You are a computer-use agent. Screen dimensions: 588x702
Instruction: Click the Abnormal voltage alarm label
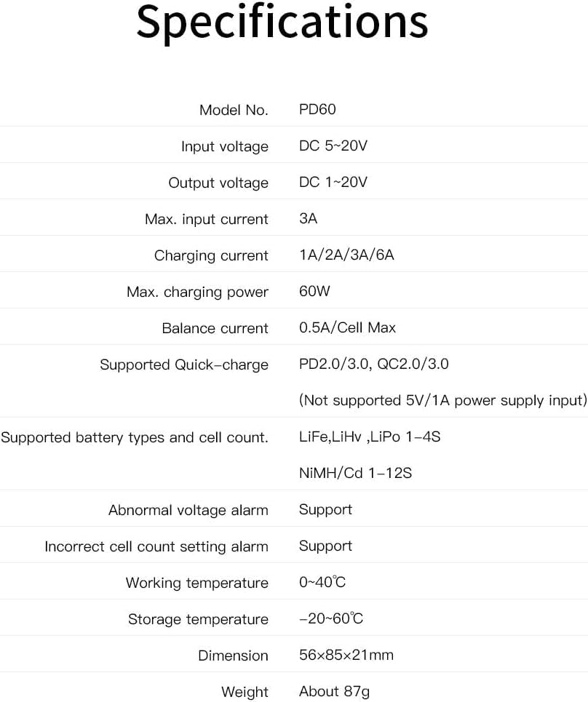tap(188, 510)
